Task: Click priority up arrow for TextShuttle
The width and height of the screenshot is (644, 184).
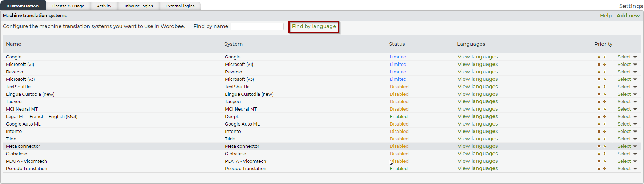Action: point(599,87)
